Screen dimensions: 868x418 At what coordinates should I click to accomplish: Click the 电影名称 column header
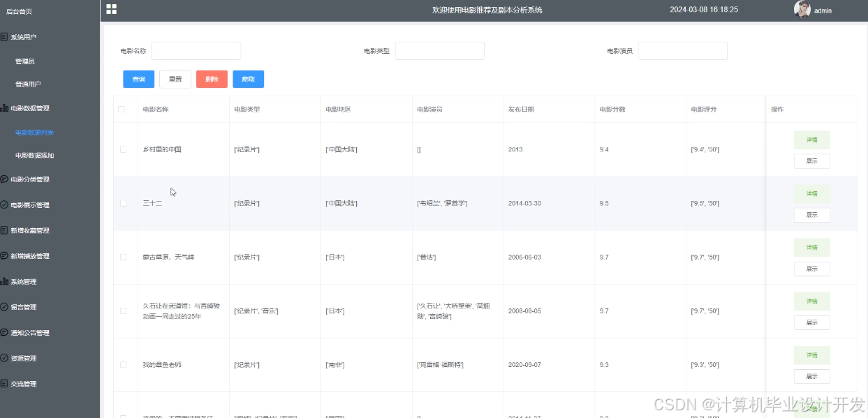156,110
